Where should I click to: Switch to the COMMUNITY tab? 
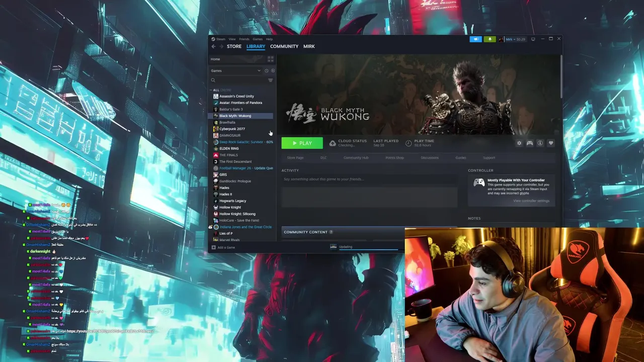[284, 46]
